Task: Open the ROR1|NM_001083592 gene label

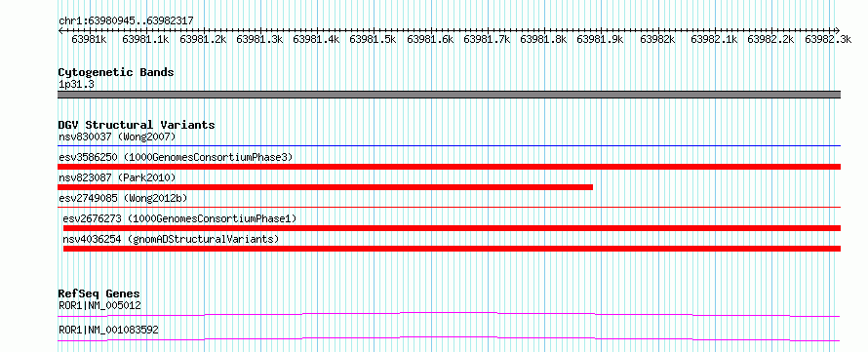Action: tap(108, 330)
